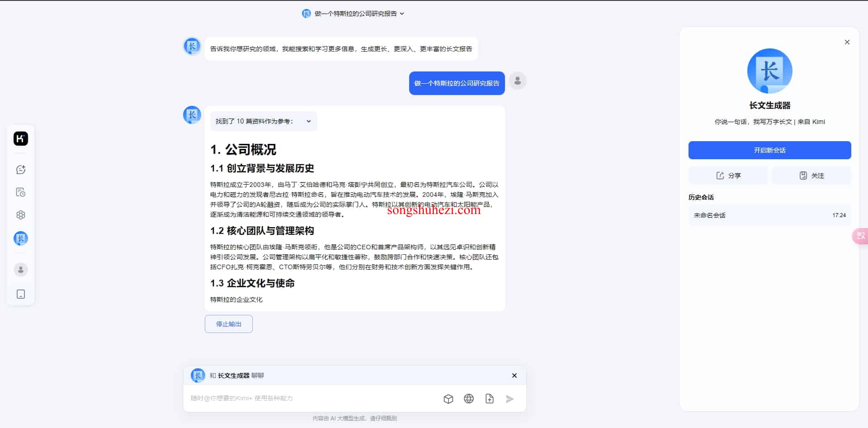Open the history icon in the sidebar

[21, 192]
